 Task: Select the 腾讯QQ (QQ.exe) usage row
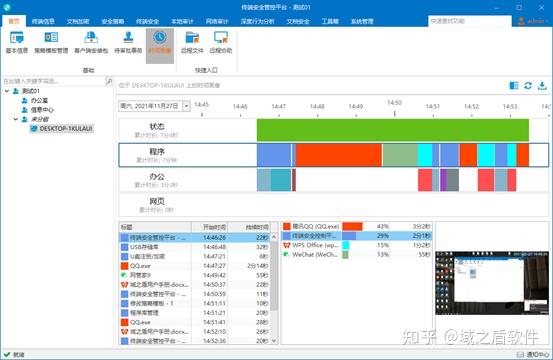point(357,226)
